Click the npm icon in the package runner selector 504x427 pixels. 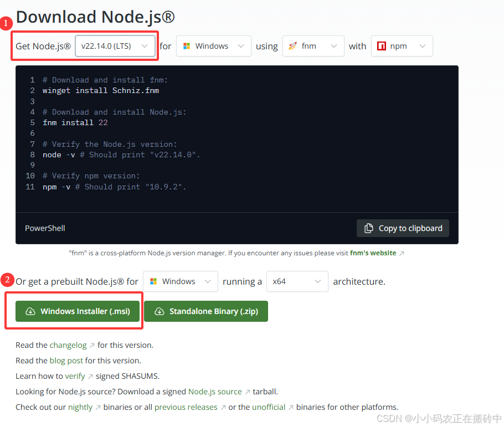tap(382, 46)
